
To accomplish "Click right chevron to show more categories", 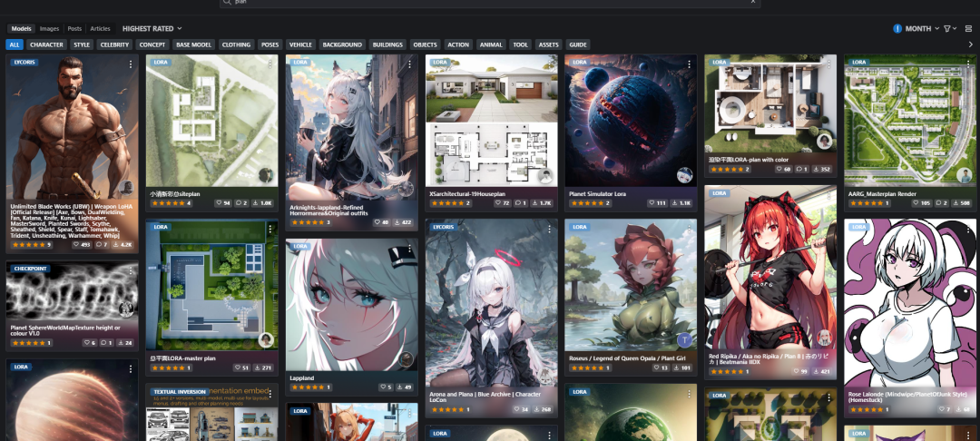I will coord(971,45).
